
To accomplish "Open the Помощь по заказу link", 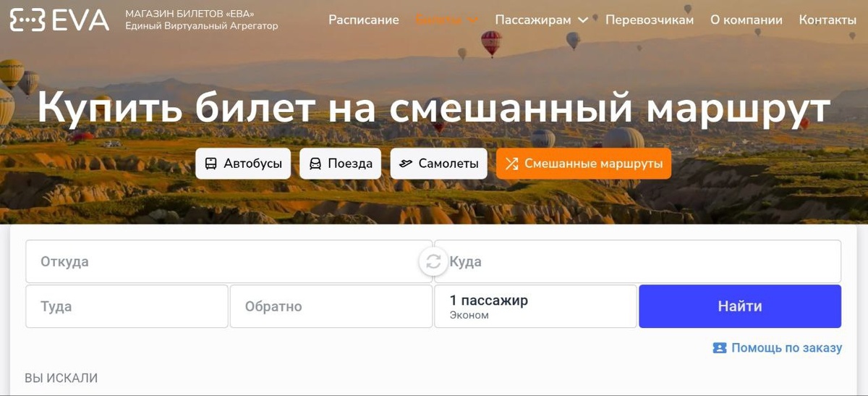I will click(786, 348).
